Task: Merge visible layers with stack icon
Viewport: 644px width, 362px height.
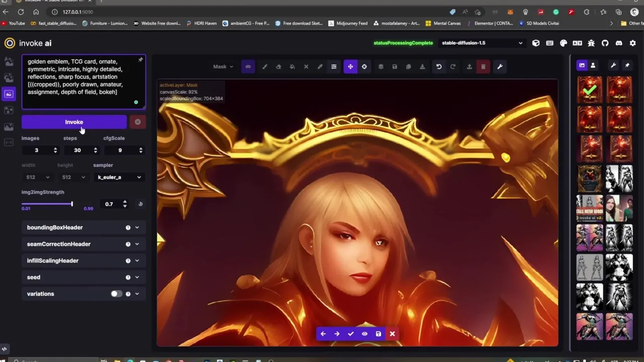Action: (x=381, y=66)
